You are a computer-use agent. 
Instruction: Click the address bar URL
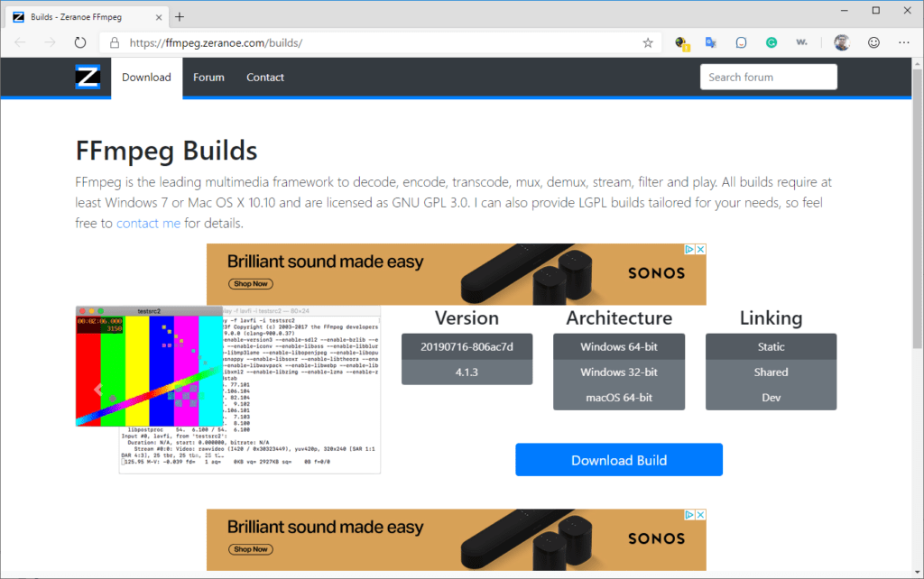pyautogui.click(x=216, y=42)
